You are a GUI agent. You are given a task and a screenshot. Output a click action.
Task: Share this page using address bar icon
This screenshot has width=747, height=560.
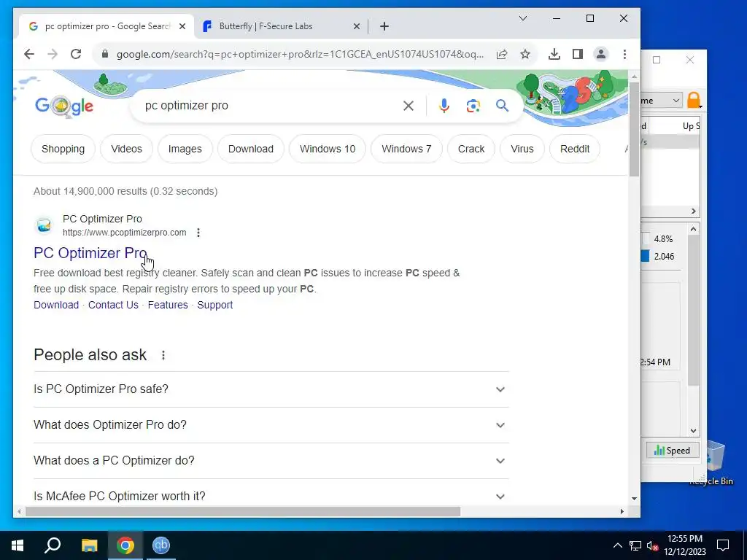pyautogui.click(x=502, y=54)
